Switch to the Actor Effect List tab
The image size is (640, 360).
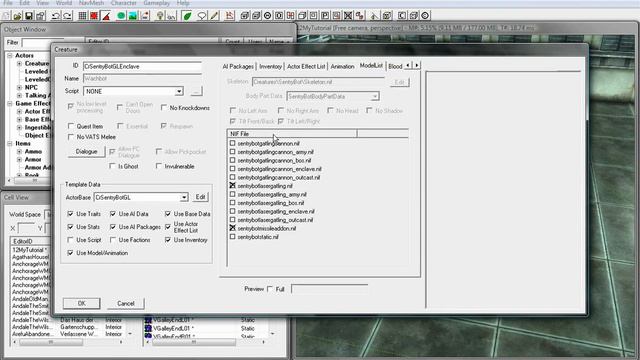click(306, 67)
